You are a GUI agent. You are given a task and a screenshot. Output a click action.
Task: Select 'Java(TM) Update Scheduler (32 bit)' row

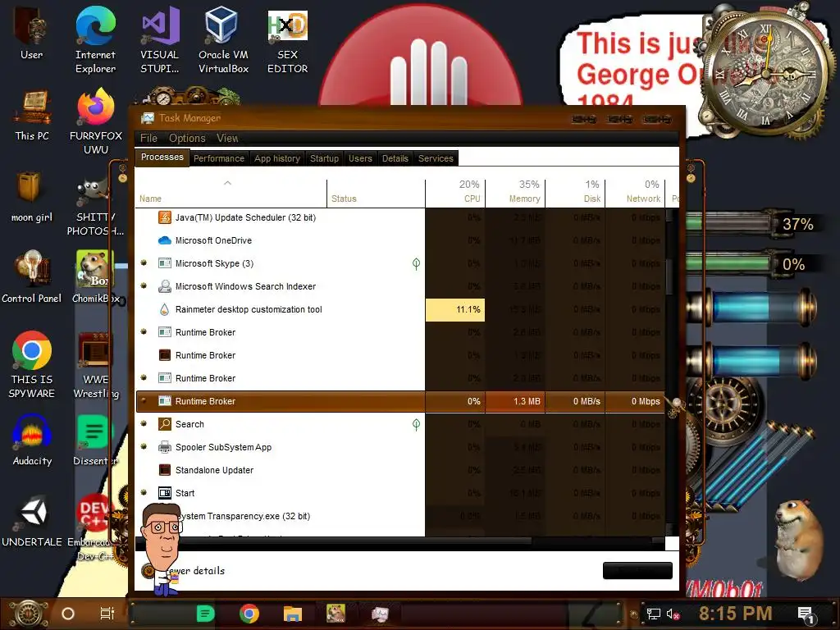click(x=400, y=217)
